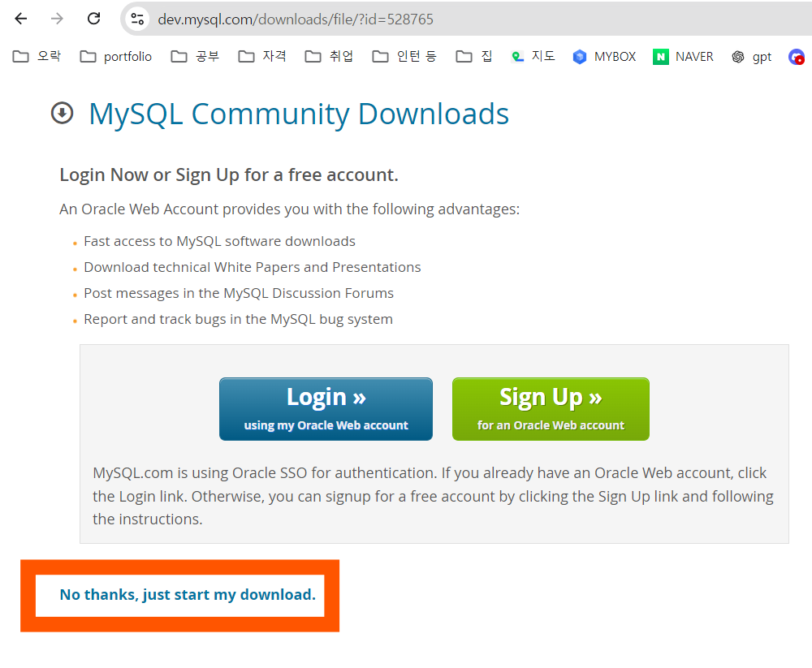Screen dimensions: 812x668
Task: Click 'Fast access to MySQL software downloads' text
Action: (219, 241)
